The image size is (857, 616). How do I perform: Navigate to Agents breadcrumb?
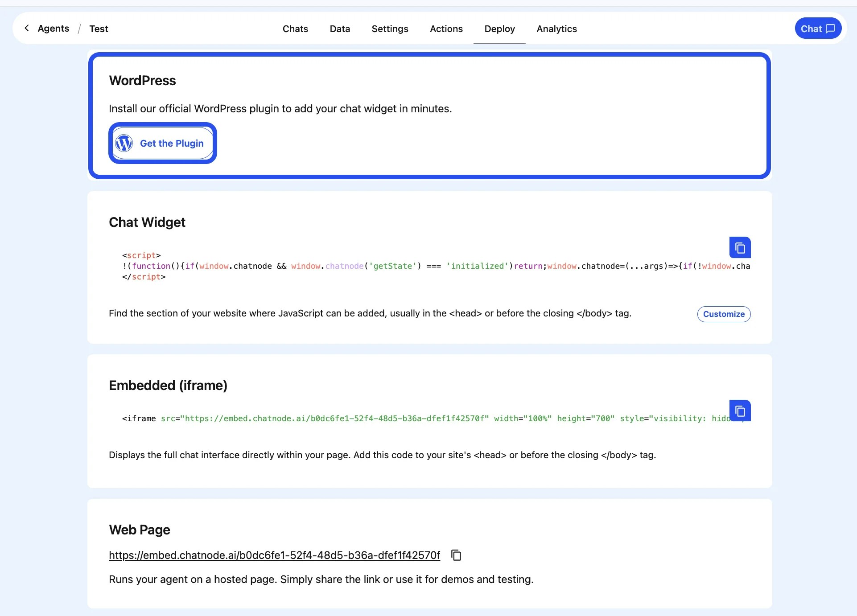54,29
